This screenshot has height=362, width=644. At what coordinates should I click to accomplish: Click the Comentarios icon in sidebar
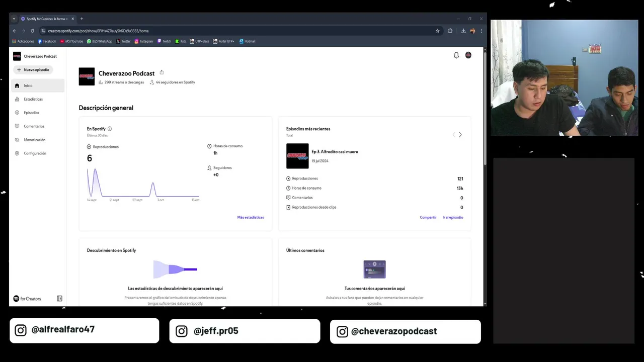pyautogui.click(x=17, y=126)
